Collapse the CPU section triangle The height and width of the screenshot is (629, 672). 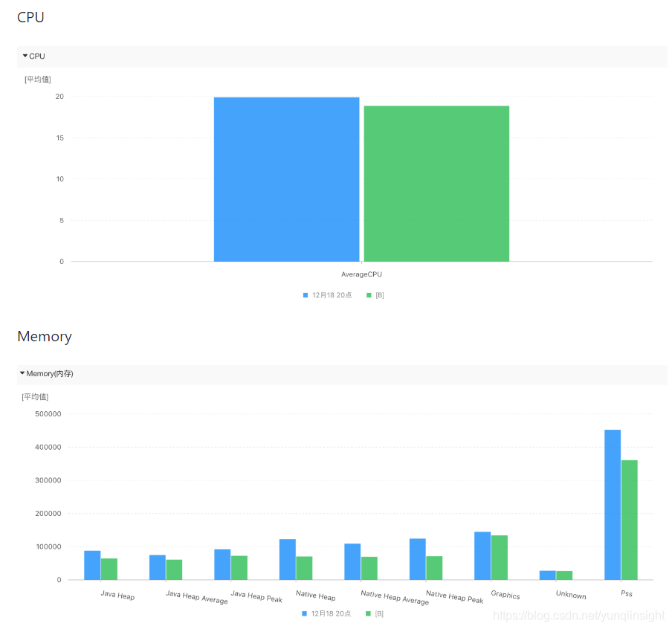25,56
